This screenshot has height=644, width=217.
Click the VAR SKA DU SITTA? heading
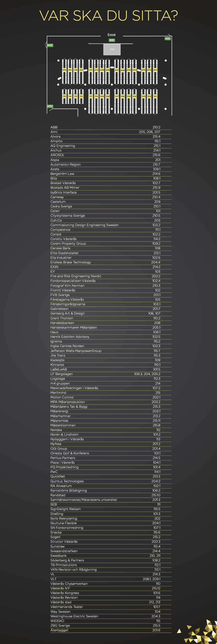pos(108,16)
